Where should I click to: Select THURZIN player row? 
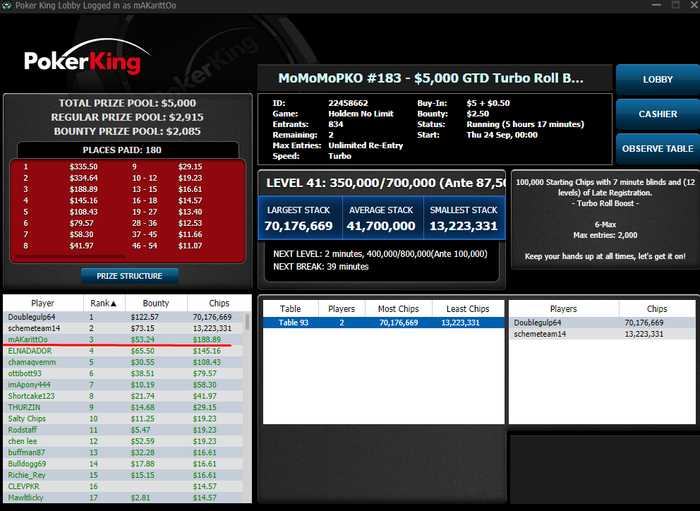[124, 407]
